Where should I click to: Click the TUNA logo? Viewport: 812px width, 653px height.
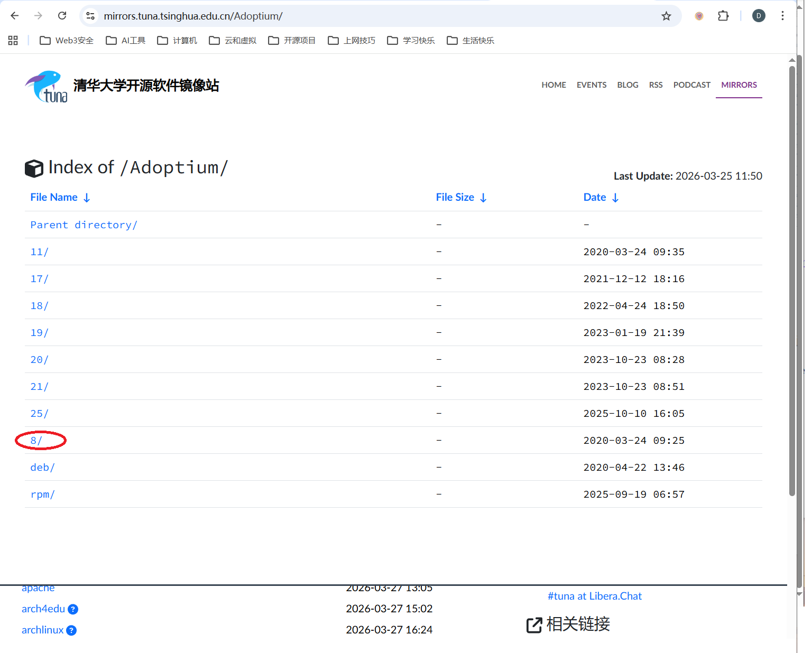pos(47,86)
